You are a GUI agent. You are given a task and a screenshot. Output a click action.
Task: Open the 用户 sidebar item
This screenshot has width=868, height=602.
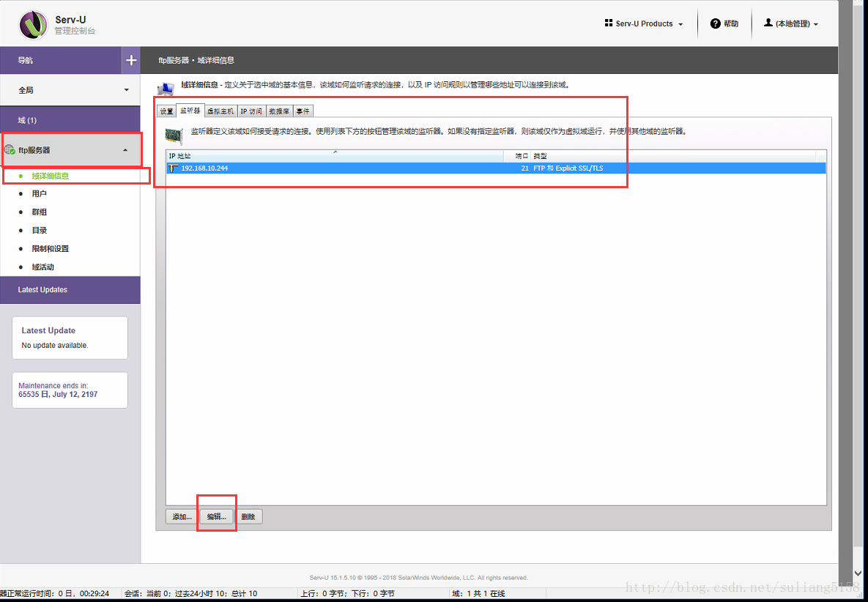click(40, 193)
